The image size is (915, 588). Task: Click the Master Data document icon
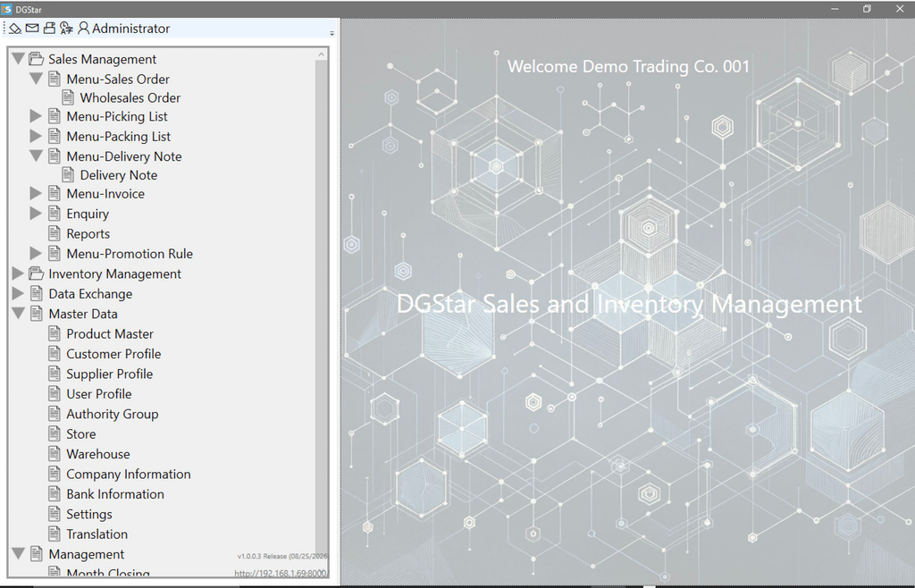[x=37, y=314]
